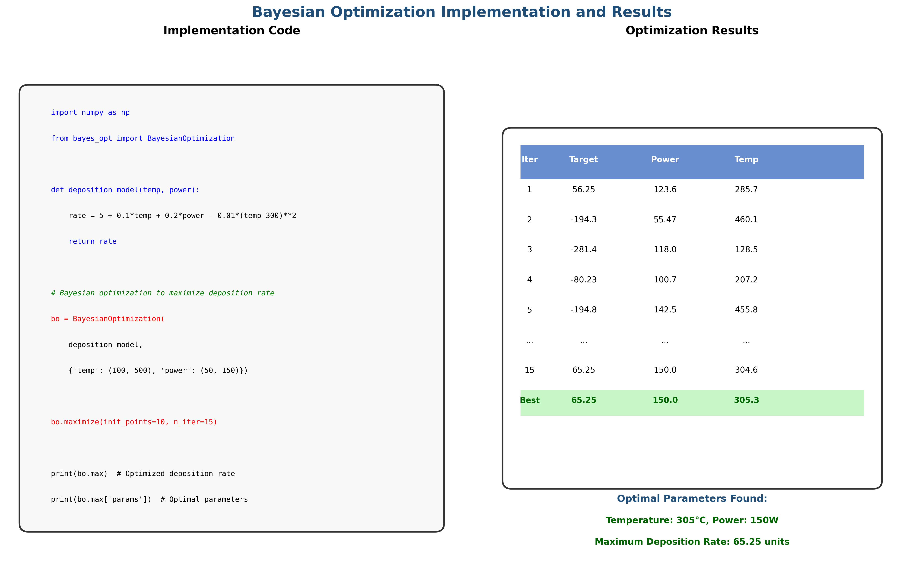Click the 'Power' column header

[665, 160]
